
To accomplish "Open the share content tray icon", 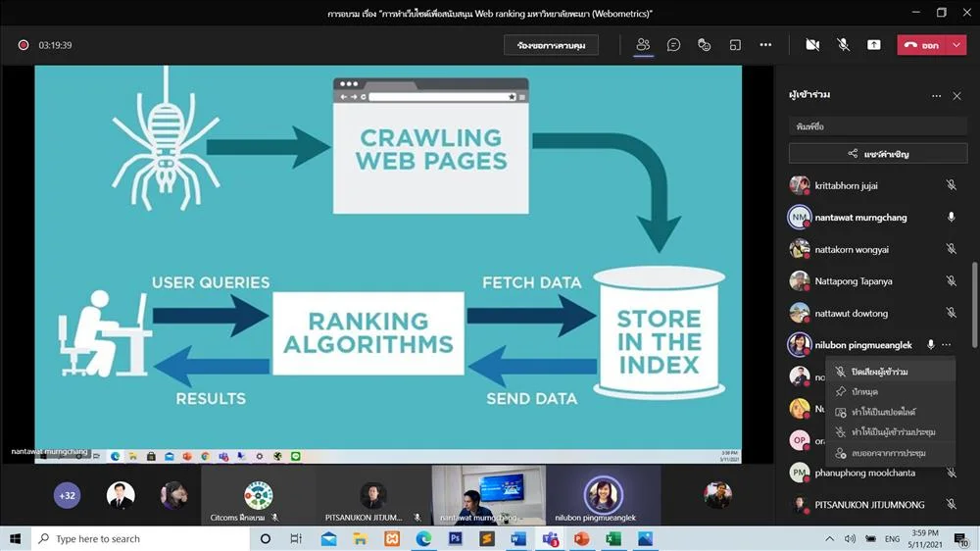I will 874,45.
